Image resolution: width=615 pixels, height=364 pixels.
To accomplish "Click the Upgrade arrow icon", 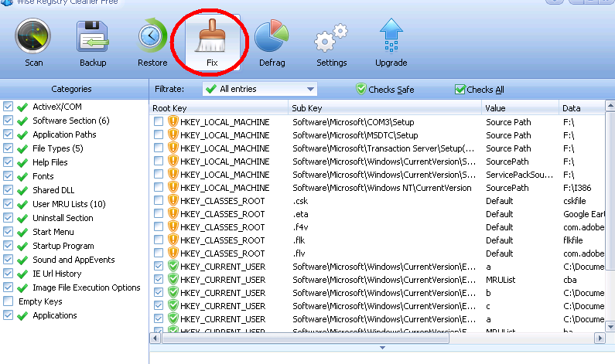I will [x=391, y=36].
